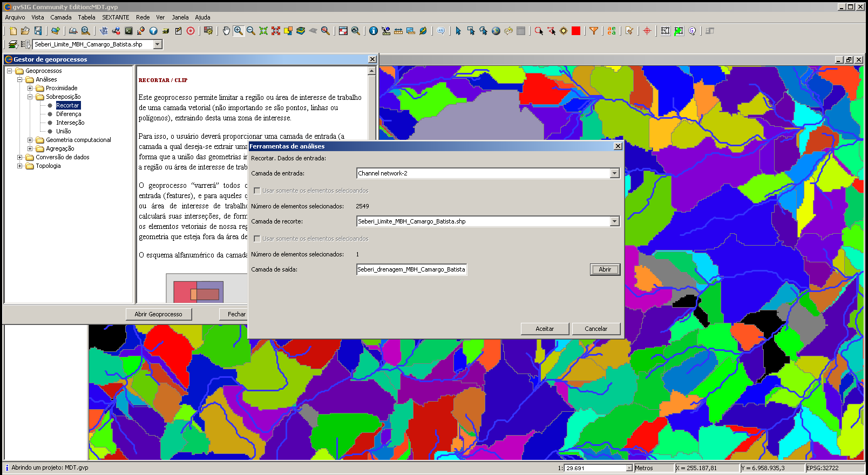Select the Pan hand tool
Screen dimensions: 868x475
tap(226, 31)
